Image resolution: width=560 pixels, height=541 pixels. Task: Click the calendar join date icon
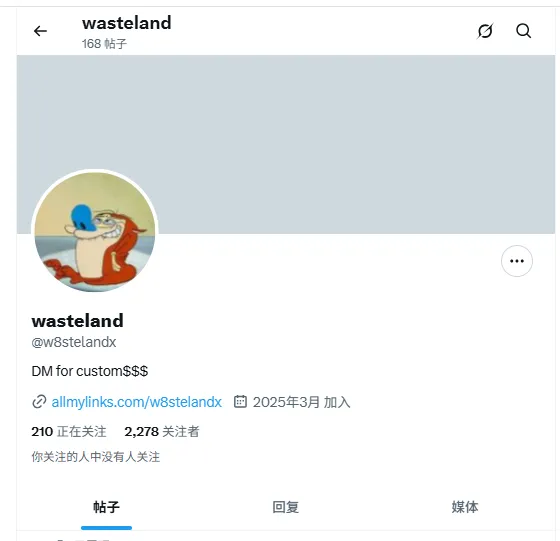click(x=240, y=401)
